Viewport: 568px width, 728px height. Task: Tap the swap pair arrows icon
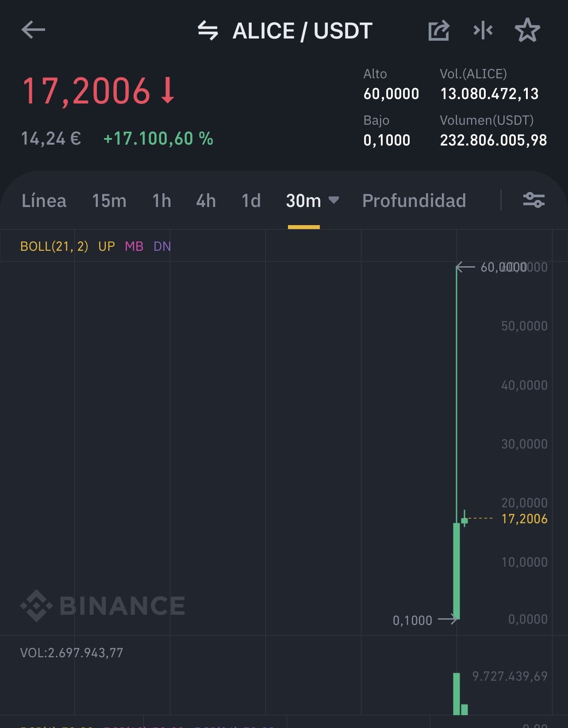207,31
